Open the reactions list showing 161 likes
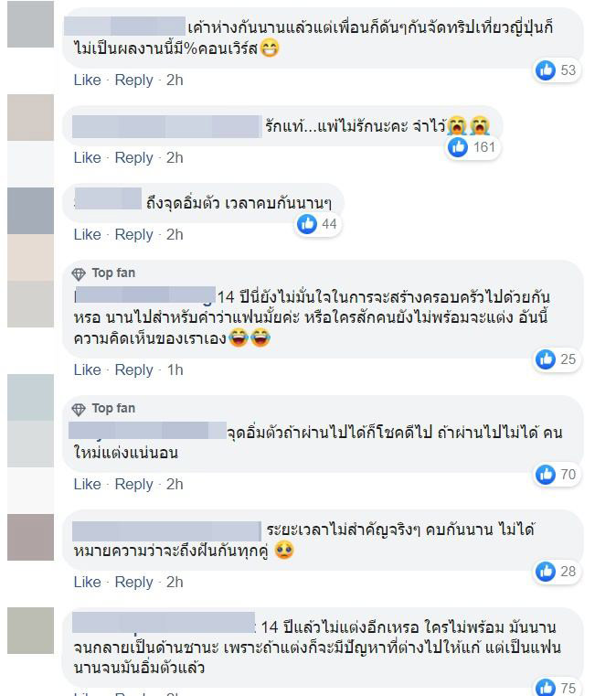Image resolution: width=616 pixels, height=696 pixels. [473, 147]
